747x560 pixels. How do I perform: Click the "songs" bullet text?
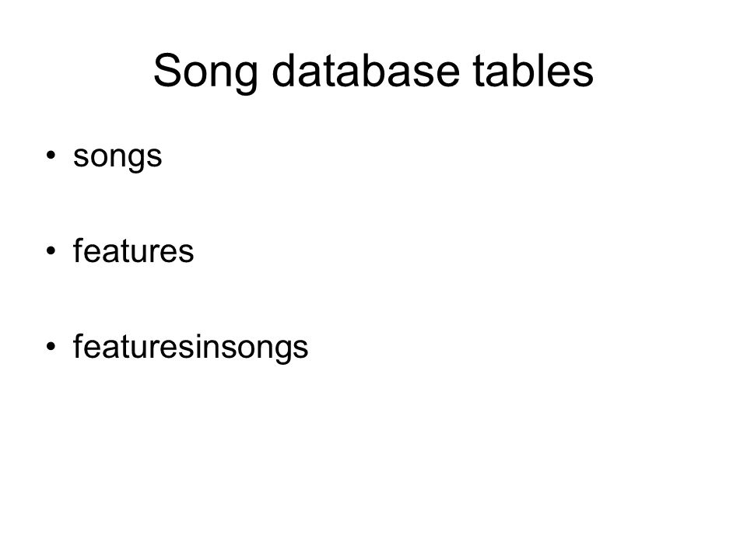coord(117,158)
